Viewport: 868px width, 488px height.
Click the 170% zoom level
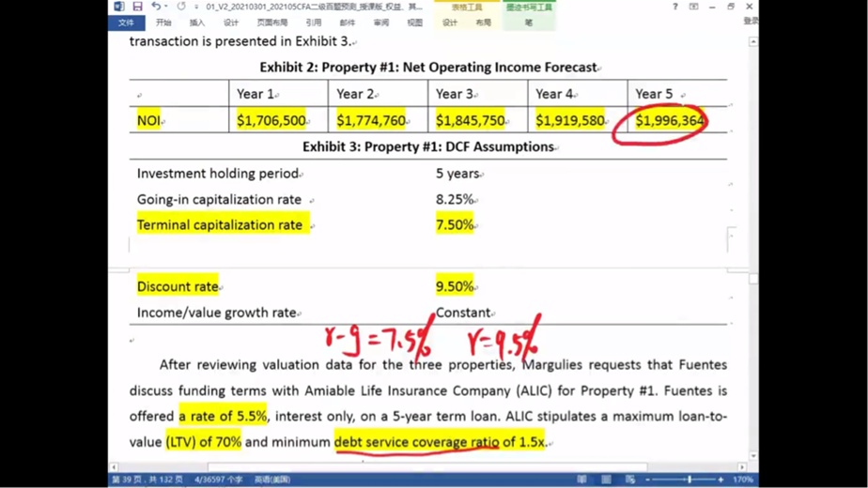point(743,480)
